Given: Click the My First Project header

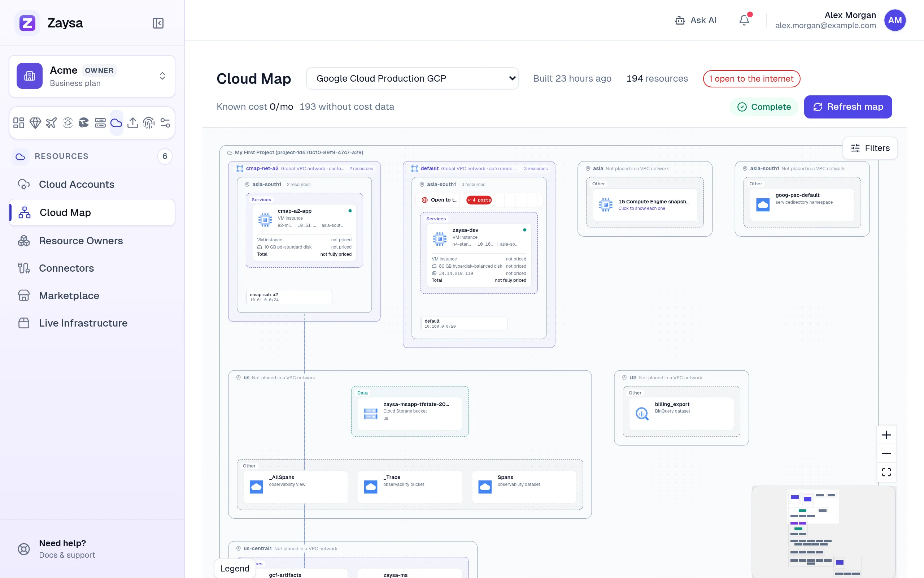Looking at the screenshot, I should 295,152.
